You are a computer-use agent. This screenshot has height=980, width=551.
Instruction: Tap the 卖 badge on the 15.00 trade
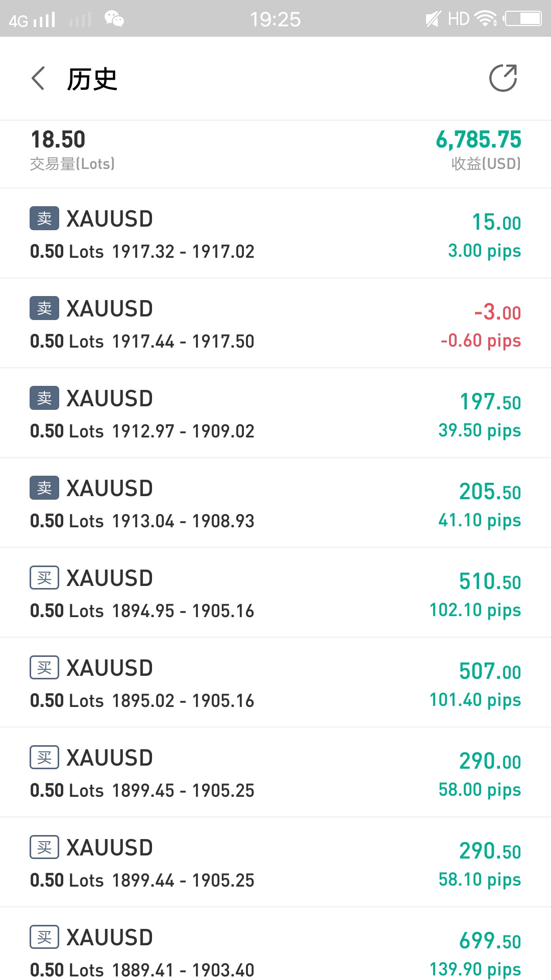tap(44, 218)
